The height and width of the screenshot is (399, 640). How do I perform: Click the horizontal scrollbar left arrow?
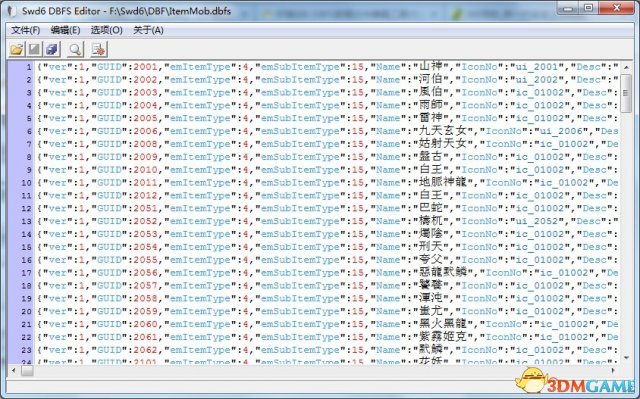coord(14,370)
